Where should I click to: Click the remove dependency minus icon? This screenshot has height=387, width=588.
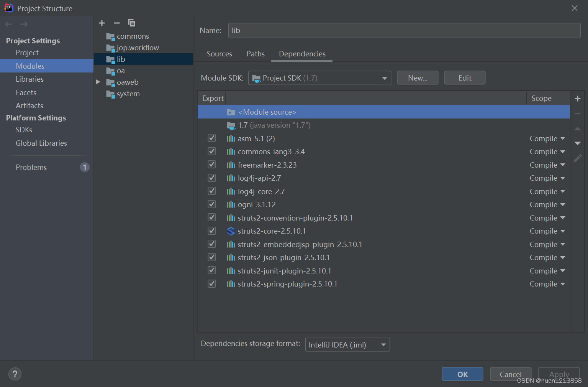578,114
